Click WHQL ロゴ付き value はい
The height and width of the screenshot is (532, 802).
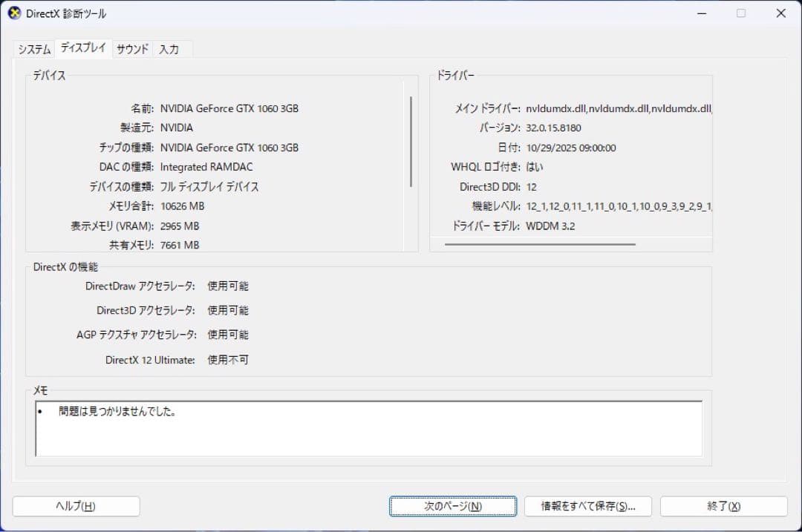point(535,167)
